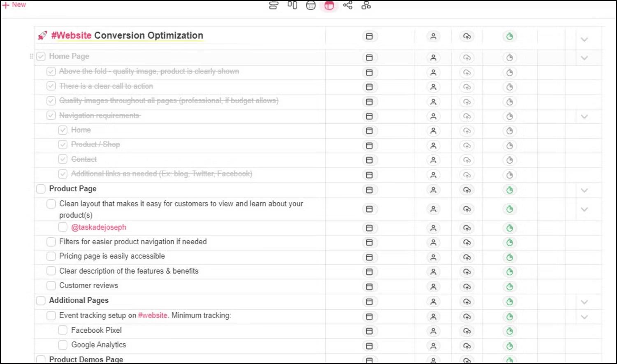Click timer icon for Product Page
Image resolution: width=617 pixels, height=364 pixels.
[510, 190]
